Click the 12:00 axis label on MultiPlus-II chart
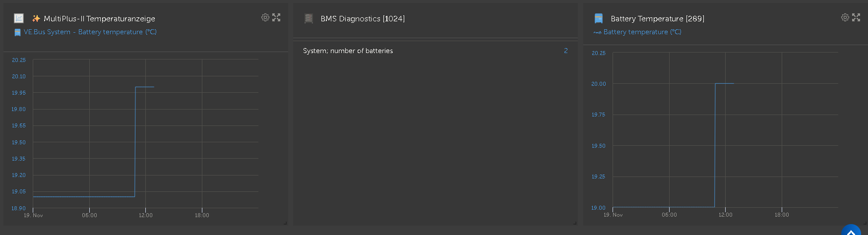868x235 pixels. click(x=145, y=215)
